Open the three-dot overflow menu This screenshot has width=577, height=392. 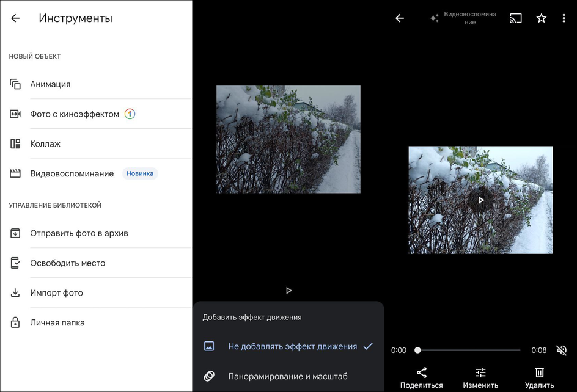click(x=564, y=18)
